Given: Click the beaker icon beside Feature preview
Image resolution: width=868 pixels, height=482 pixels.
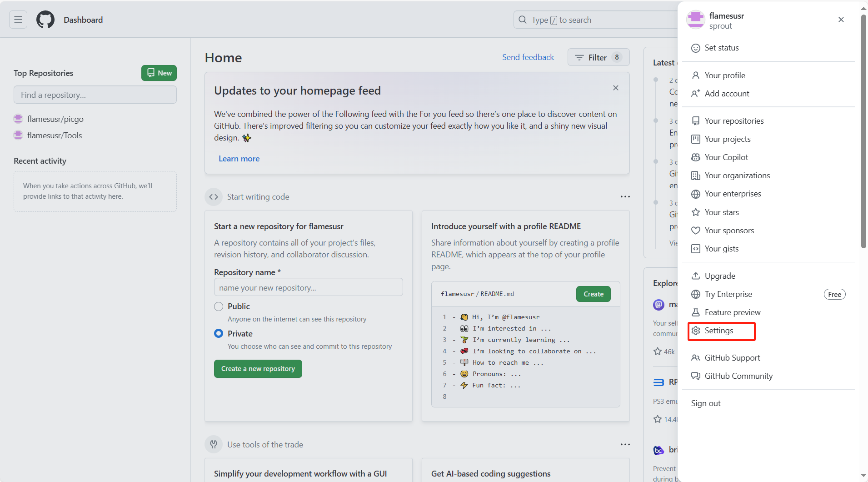Looking at the screenshot, I should click(x=696, y=312).
